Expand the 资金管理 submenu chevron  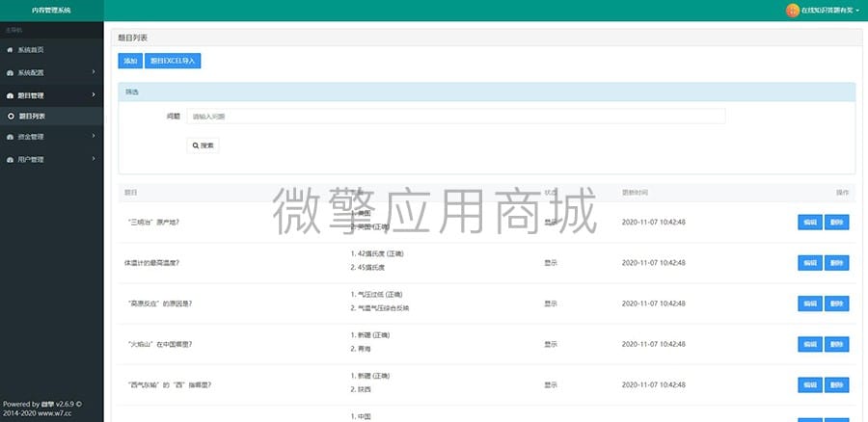[x=94, y=136]
